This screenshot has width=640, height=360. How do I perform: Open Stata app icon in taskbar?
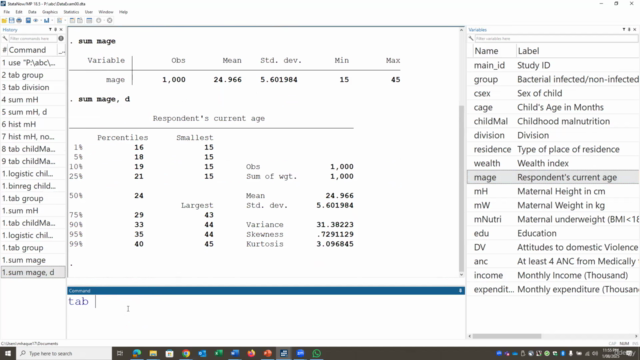point(284,353)
